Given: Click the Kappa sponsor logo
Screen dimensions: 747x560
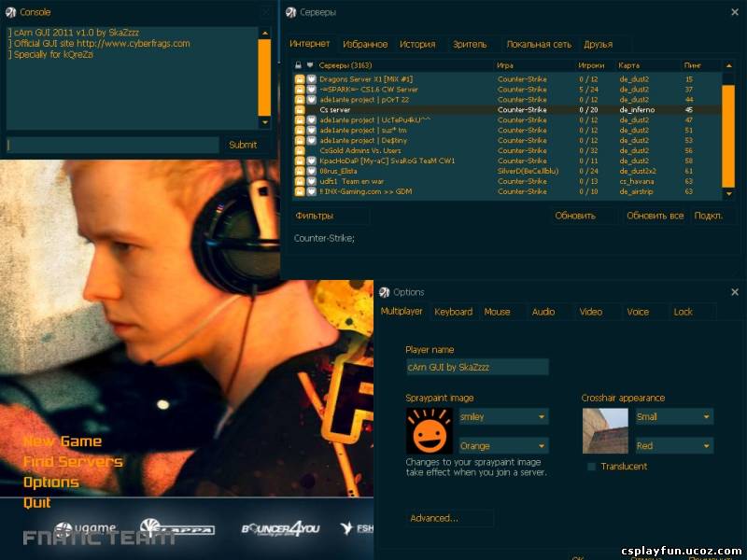Looking at the screenshot, I should point(177,528).
